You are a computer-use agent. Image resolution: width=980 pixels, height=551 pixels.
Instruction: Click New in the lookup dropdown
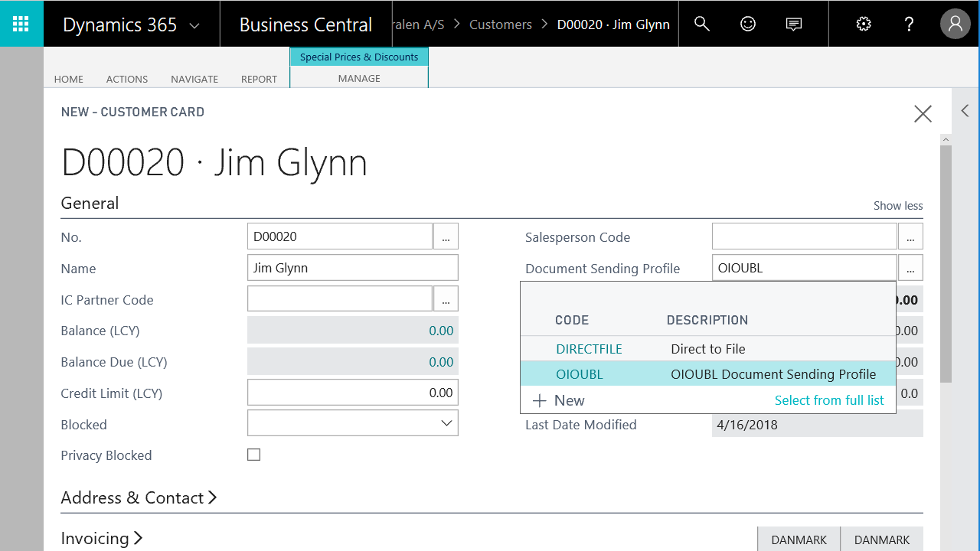point(559,400)
